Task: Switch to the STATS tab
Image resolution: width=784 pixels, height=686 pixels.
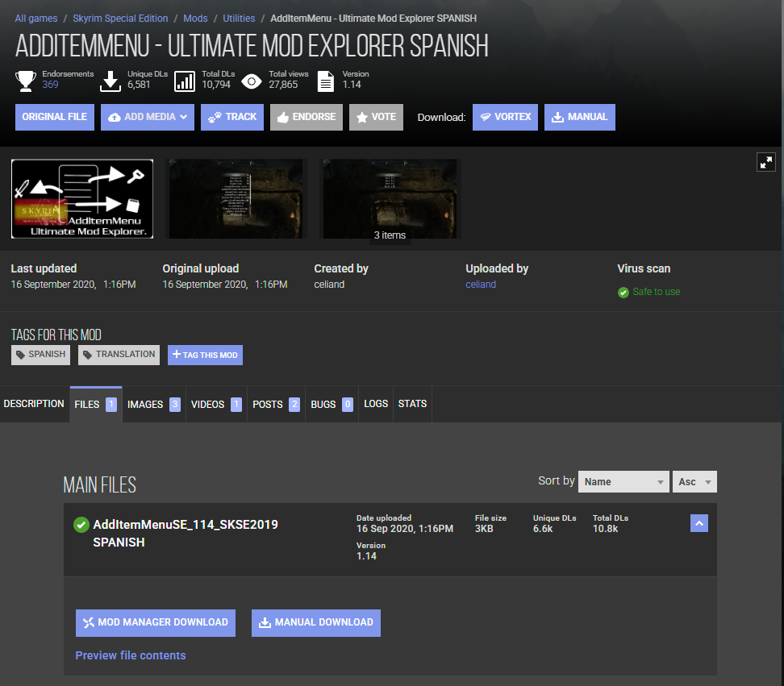Action: click(412, 404)
